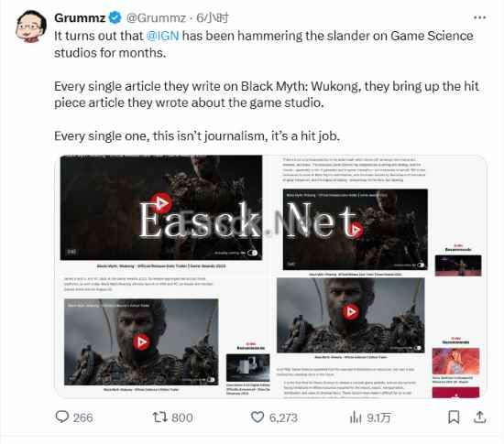Play the top-left Black Myth trailer video
Viewport: 504px width, 444px height.
tap(162, 203)
